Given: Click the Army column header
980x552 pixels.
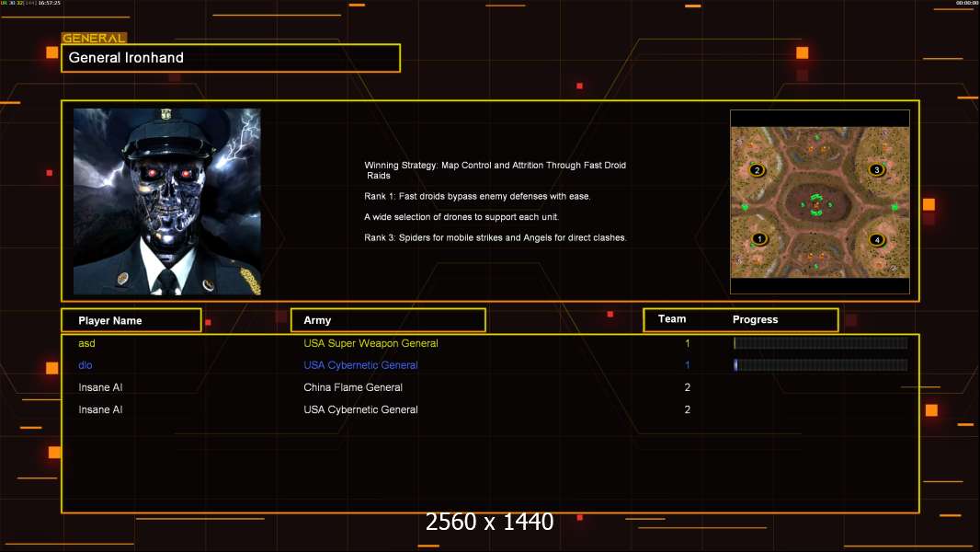Looking at the screenshot, I should [x=388, y=320].
